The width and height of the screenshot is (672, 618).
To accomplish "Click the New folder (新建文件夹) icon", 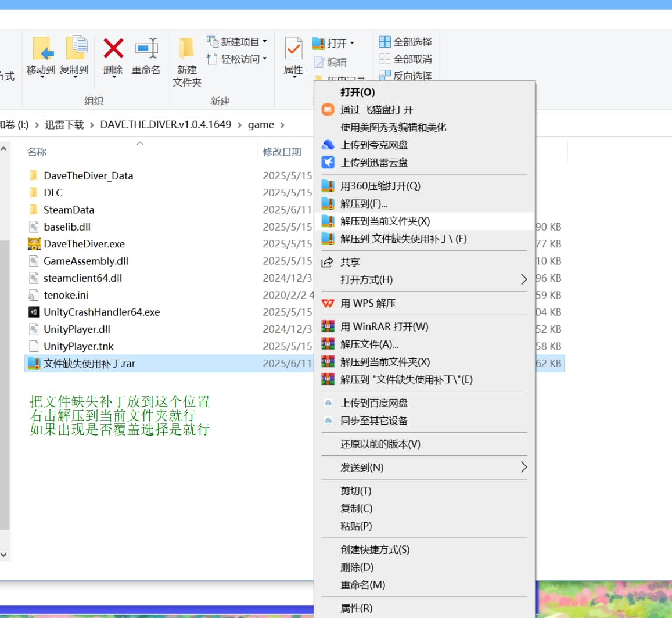I will point(186,48).
